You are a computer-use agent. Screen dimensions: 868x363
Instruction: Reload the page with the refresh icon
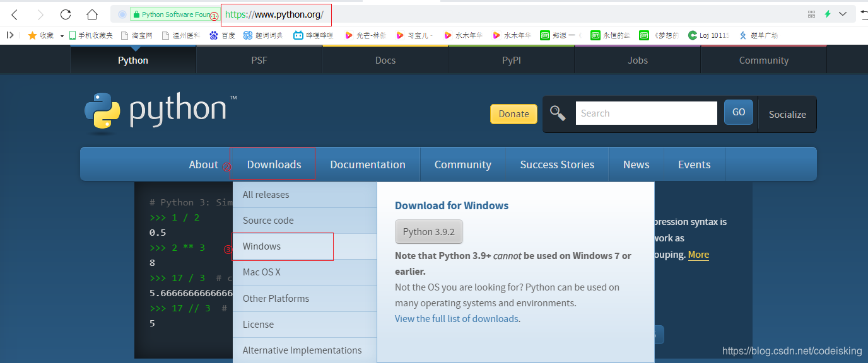coord(66,14)
